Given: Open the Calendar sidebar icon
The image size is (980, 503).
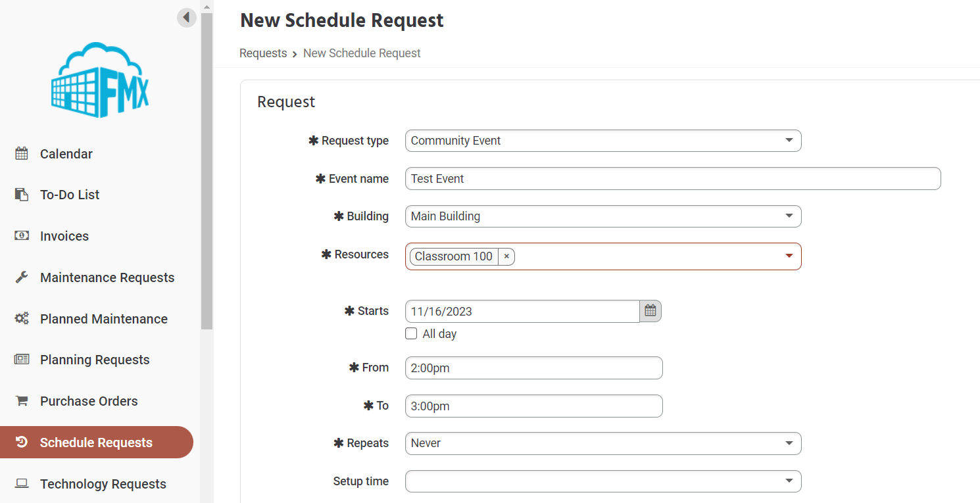Looking at the screenshot, I should click(22, 153).
